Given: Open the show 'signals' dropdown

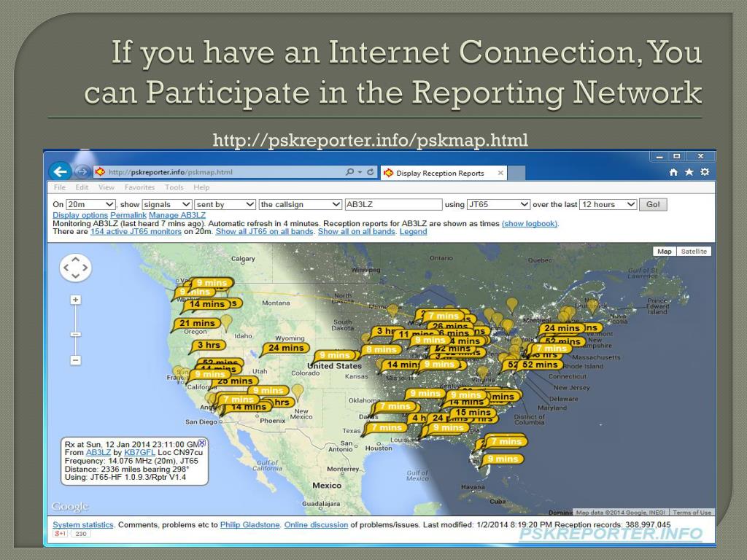Looking at the screenshot, I should pyautogui.click(x=167, y=204).
